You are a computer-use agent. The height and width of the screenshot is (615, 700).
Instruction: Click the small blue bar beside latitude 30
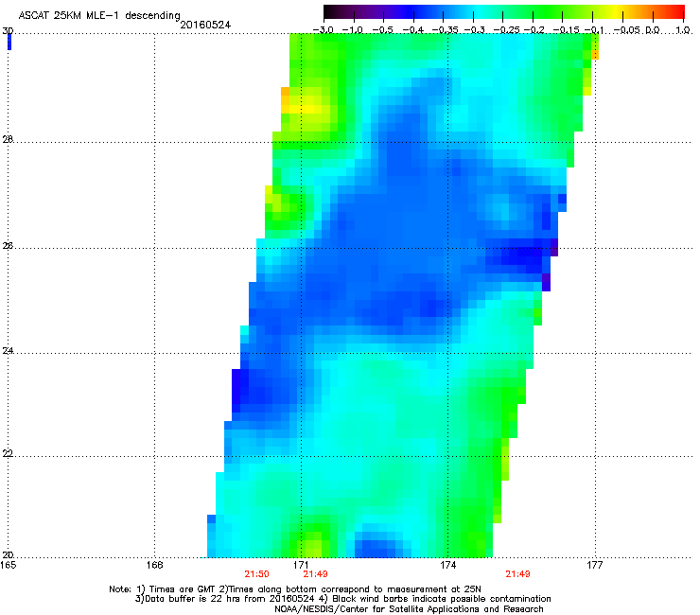click(x=9, y=42)
